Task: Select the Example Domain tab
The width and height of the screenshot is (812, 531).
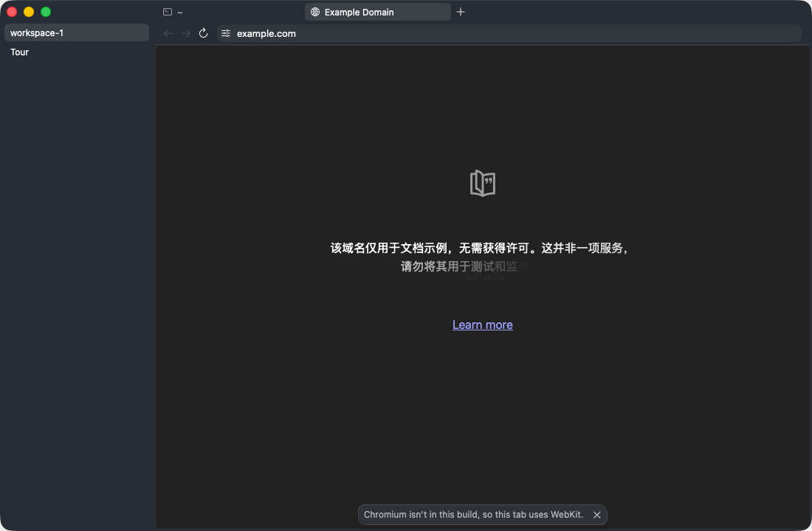Action: (x=377, y=12)
